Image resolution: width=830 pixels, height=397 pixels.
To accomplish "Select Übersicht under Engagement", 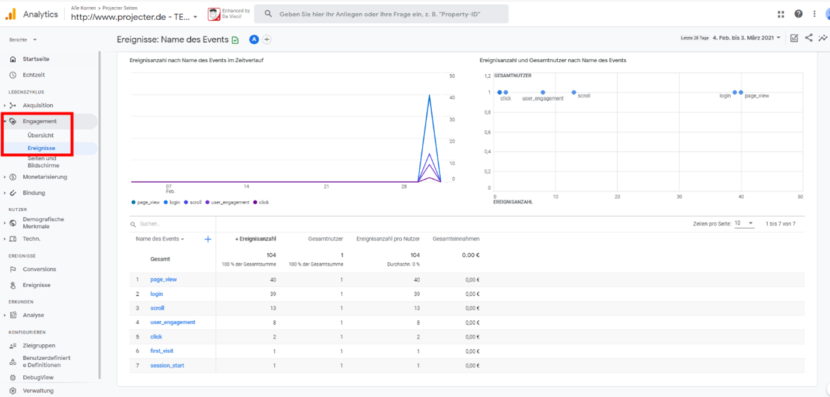I will click(x=40, y=136).
